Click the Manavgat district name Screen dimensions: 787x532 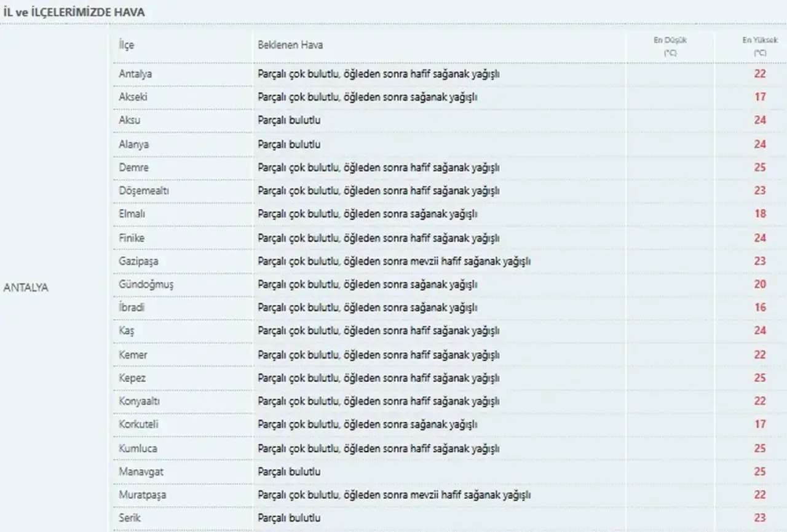141,472
